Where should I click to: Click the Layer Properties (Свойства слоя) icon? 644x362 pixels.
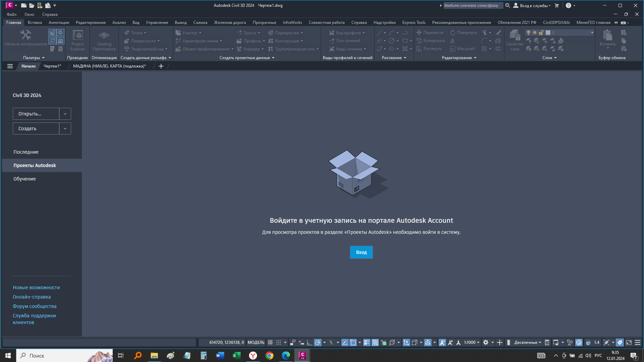point(514,35)
